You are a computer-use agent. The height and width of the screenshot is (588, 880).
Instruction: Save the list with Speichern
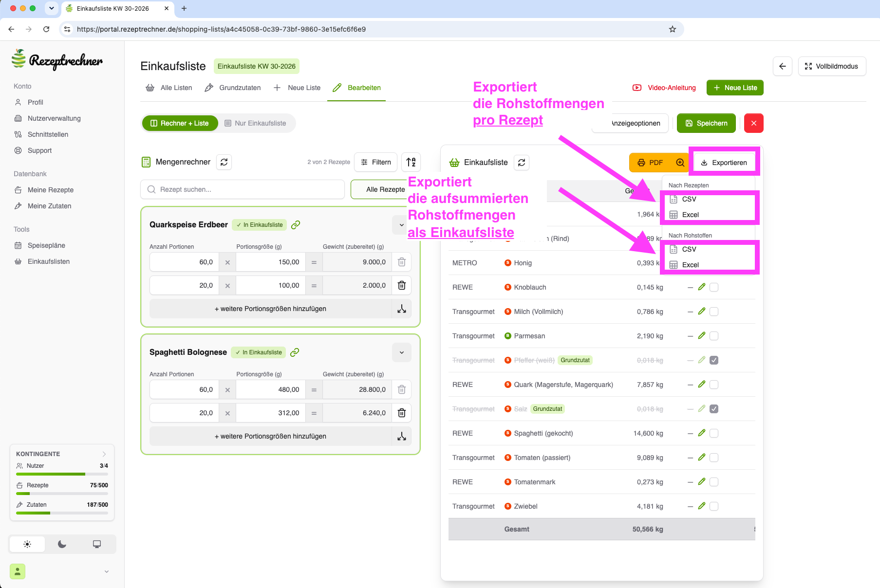pyautogui.click(x=706, y=123)
